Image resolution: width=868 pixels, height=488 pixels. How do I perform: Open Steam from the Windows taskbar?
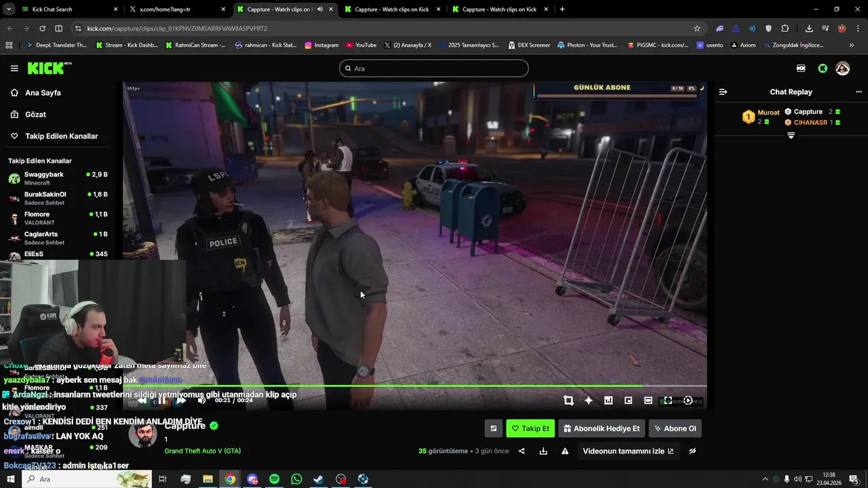[x=318, y=479]
